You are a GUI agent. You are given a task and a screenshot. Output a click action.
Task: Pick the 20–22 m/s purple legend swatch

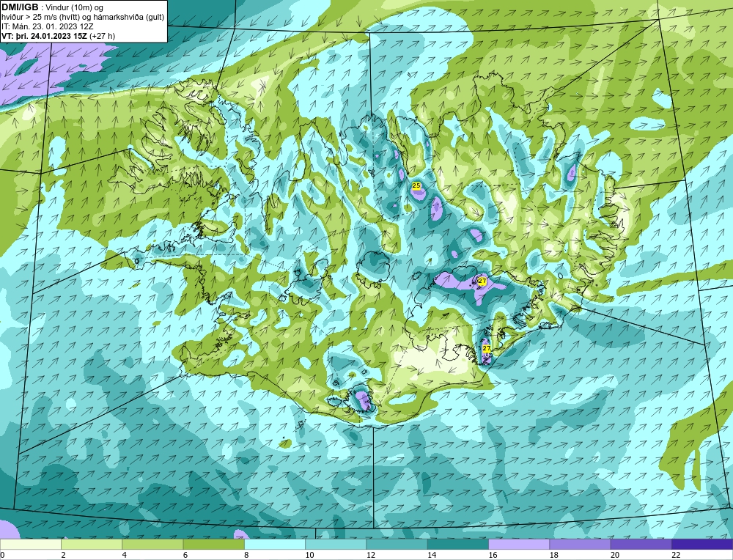point(641,544)
